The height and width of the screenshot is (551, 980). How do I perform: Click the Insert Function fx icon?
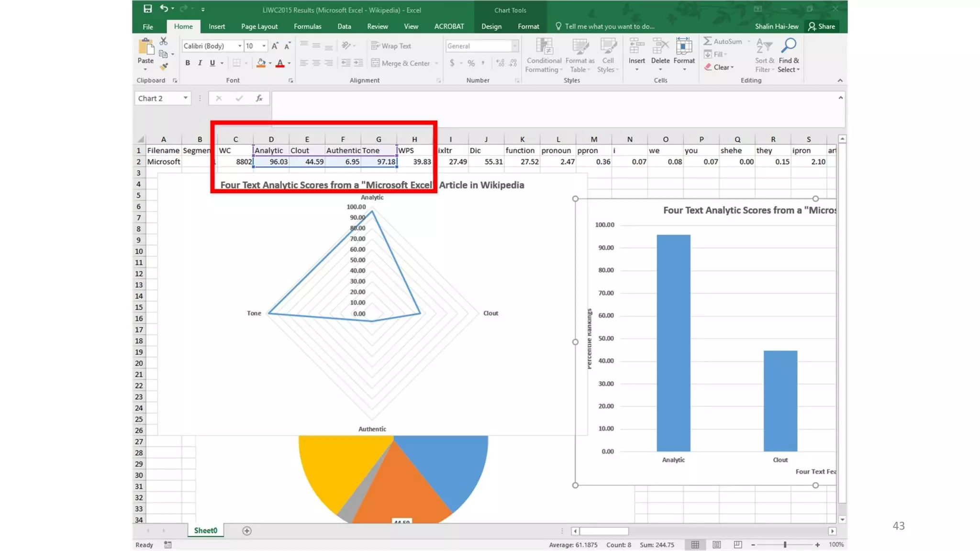pyautogui.click(x=259, y=98)
